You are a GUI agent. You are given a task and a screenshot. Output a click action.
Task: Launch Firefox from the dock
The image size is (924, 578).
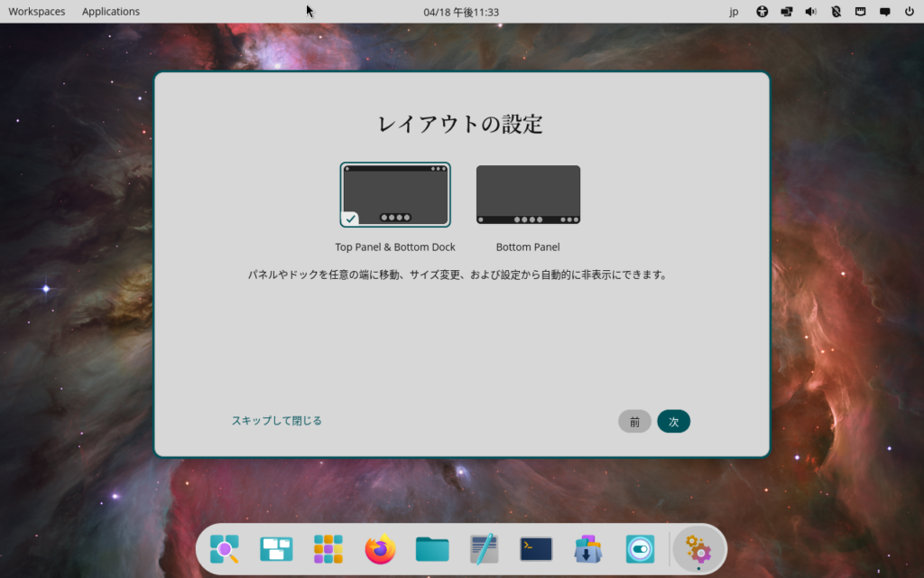(380, 549)
